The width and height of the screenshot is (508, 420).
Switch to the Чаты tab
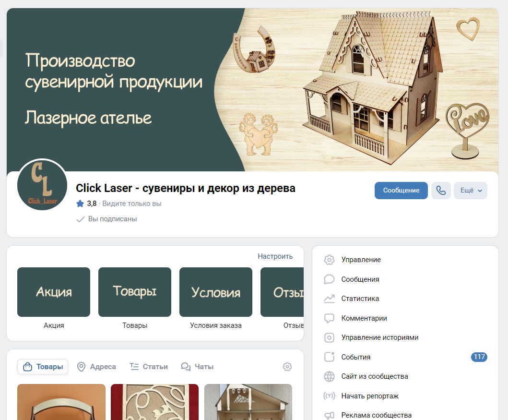pyautogui.click(x=197, y=367)
